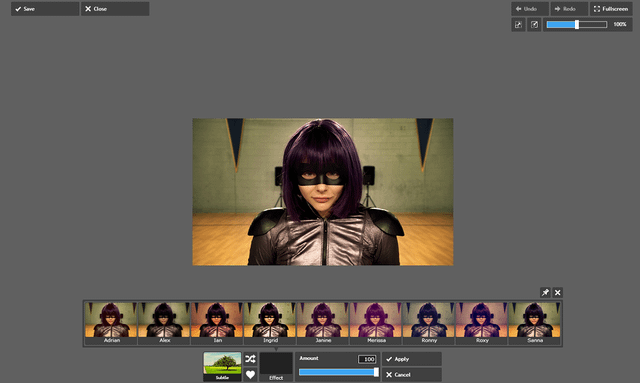Switch to Fullscreen mode
This screenshot has height=383, width=640.
(611, 9)
